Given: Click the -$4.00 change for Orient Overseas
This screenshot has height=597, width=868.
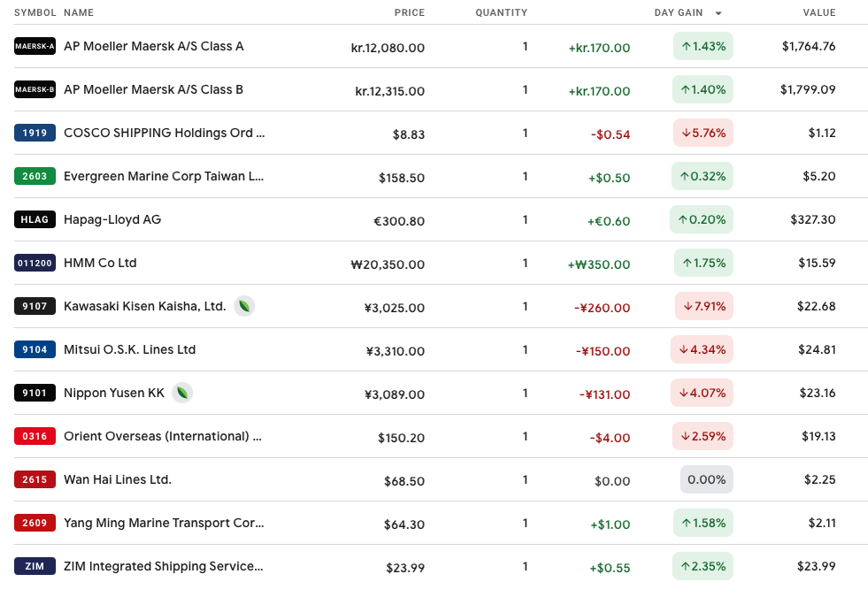Looking at the screenshot, I should 610,438.
